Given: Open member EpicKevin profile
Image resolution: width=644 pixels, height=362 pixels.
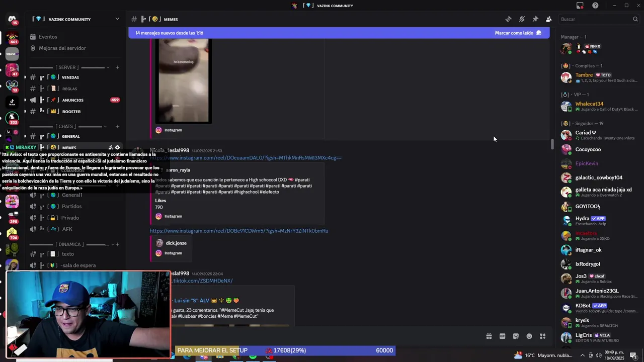Looking at the screenshot, I should (599, 163).
